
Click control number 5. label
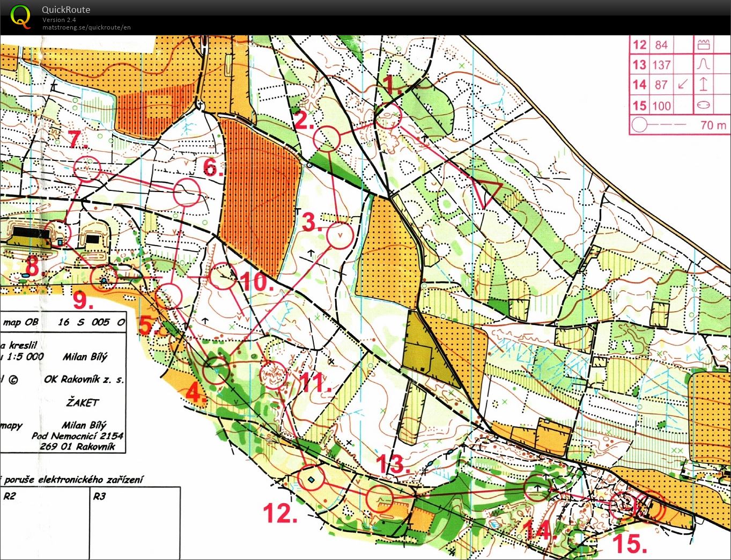149,326
